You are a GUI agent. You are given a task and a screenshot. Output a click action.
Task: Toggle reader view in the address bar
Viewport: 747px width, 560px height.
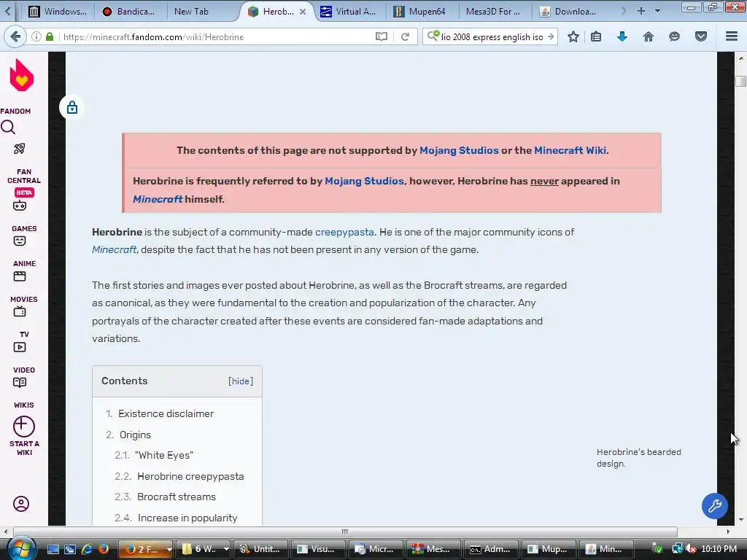381,36
